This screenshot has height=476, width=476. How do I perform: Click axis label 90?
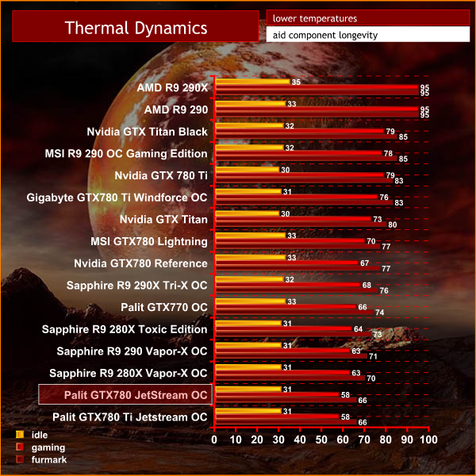(x=408, y=440)
